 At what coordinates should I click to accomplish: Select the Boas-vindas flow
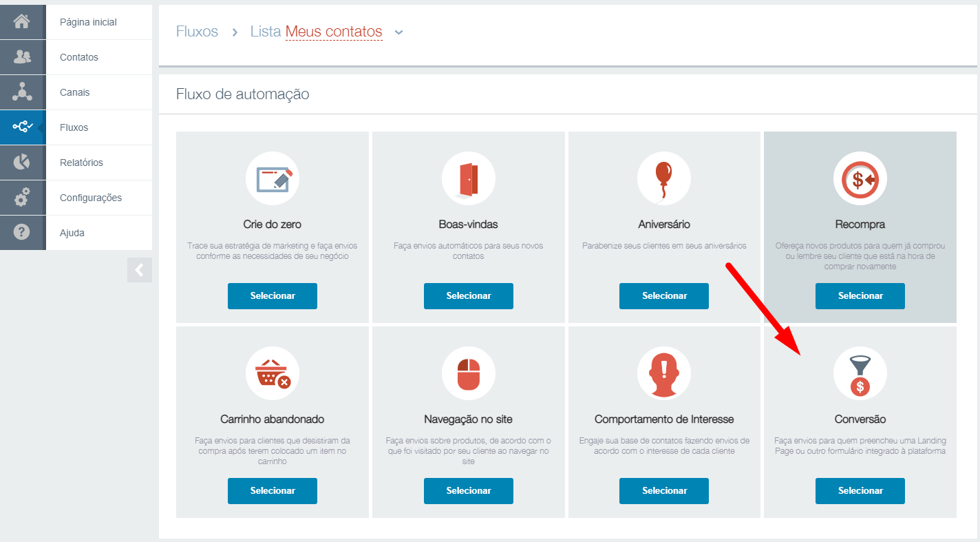pos(469,295)
